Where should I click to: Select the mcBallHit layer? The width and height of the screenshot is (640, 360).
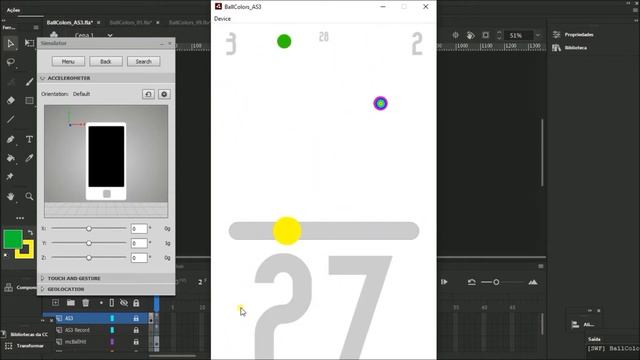pos(76,342)
